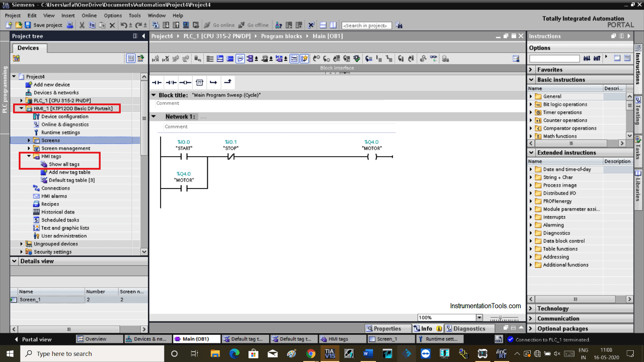Toggle Project tree overview view button

click(x=131, y=58)
